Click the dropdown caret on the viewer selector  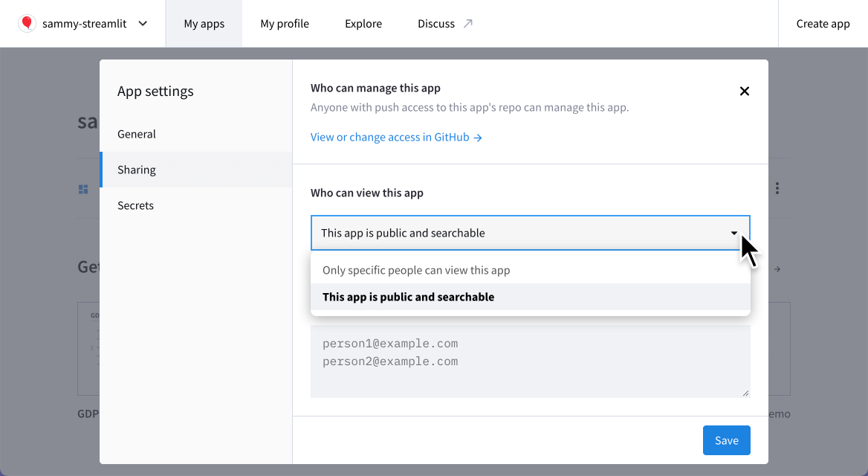pyautogui.click(x=733, y=233)
